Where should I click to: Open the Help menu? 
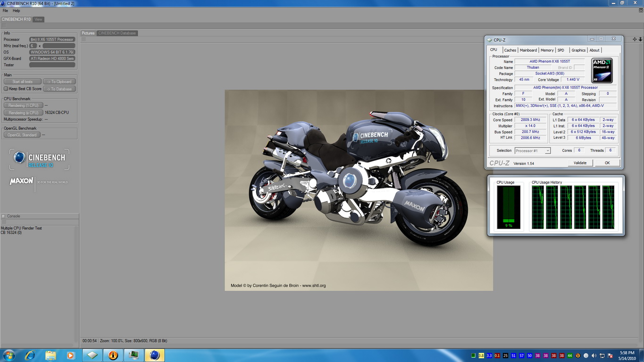pos(17,10)
